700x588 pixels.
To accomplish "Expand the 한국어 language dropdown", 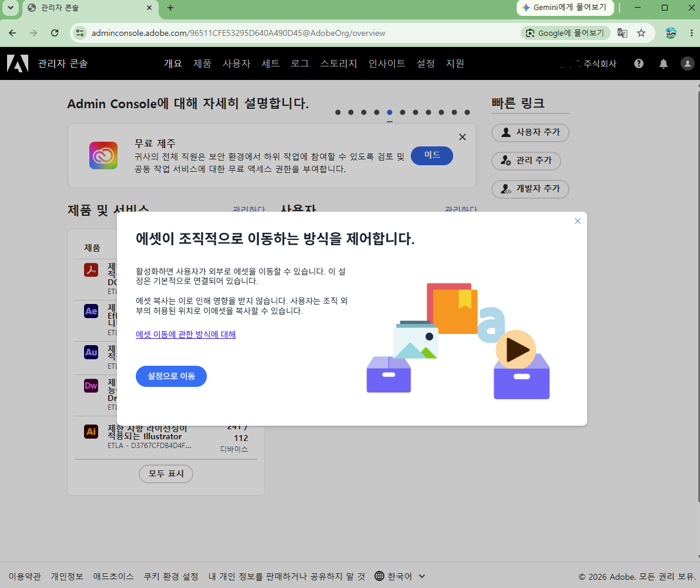I will (400, 576).
